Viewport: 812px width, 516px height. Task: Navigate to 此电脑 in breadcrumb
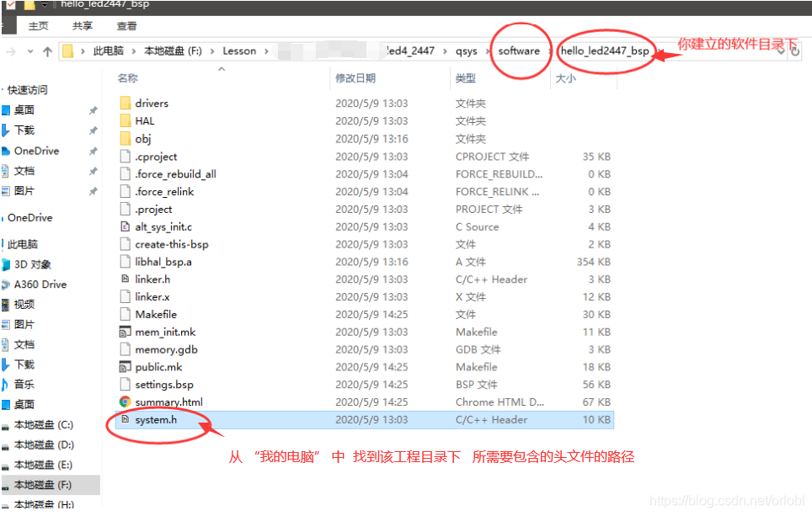pos(108,51)
